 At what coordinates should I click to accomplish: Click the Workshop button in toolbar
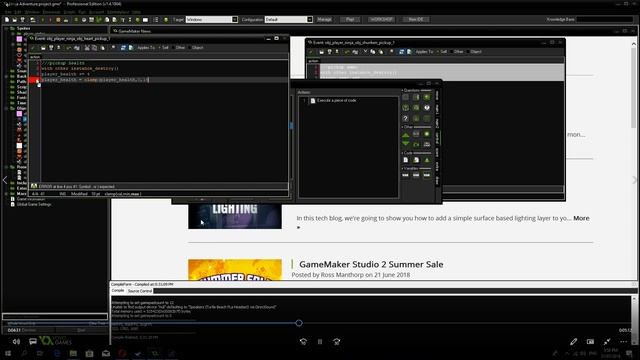pyautogui.click(x=381, y=20)
